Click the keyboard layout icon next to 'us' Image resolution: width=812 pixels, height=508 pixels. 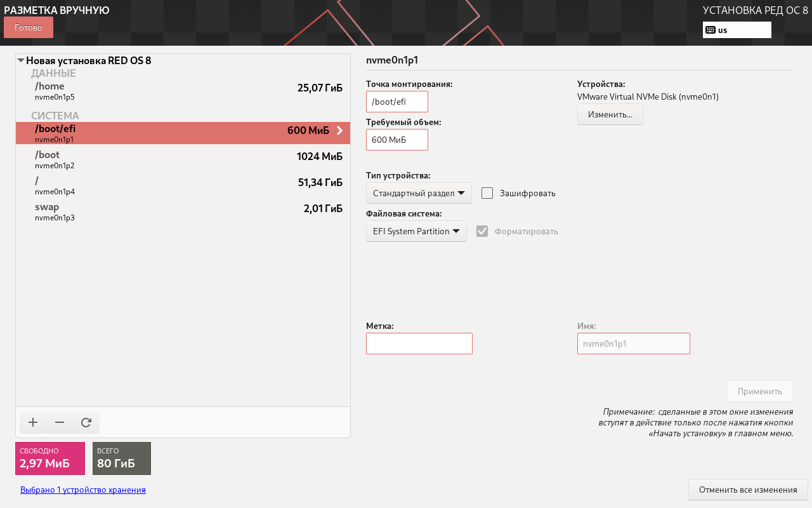point(710,30)
